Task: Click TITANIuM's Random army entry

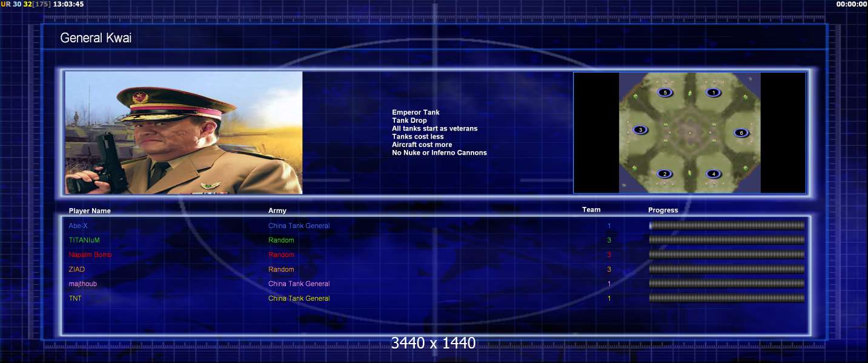Action: (x=281, y=240)
